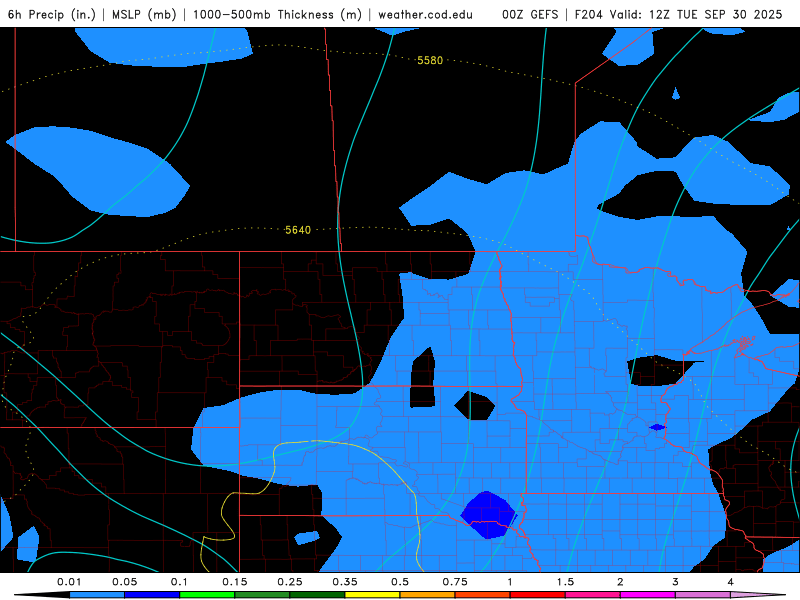Click the 0.35 legend value
The height and width of the screenshot is (600, 800).
pos(345,582)
